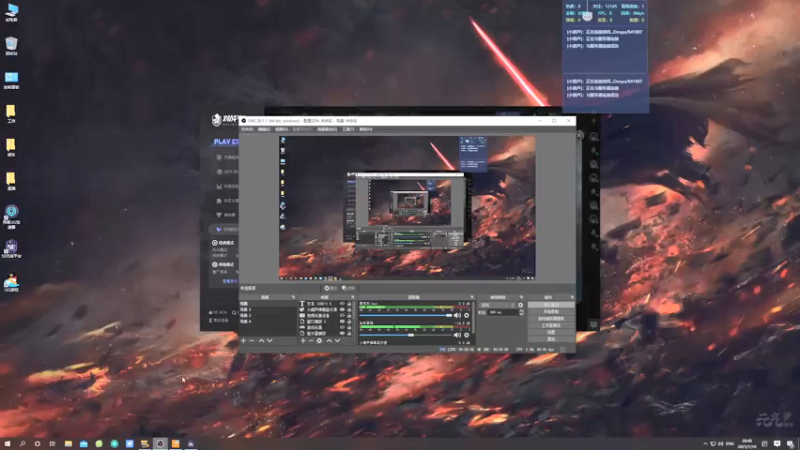Open Desktop Audio settings gear
800x450 pixels.
pyautogui.click(x=466, y=335)
